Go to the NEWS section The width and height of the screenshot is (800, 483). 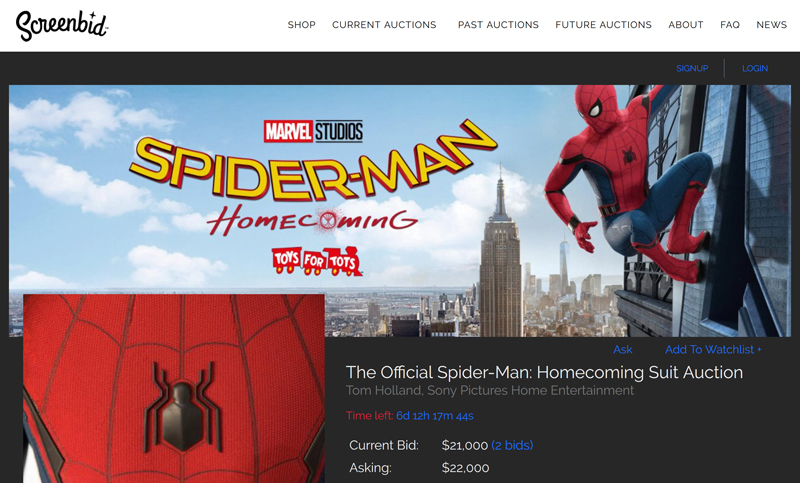point(771,24)
